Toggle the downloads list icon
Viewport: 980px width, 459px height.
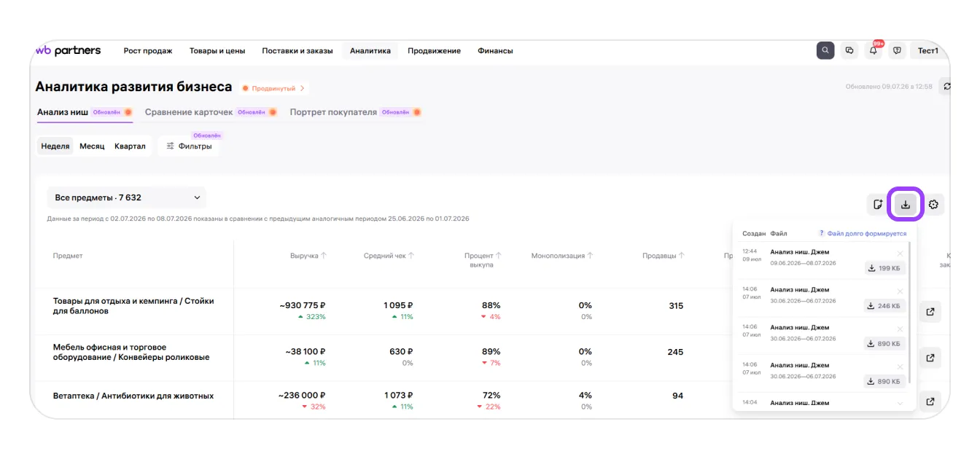click(906, 205)
